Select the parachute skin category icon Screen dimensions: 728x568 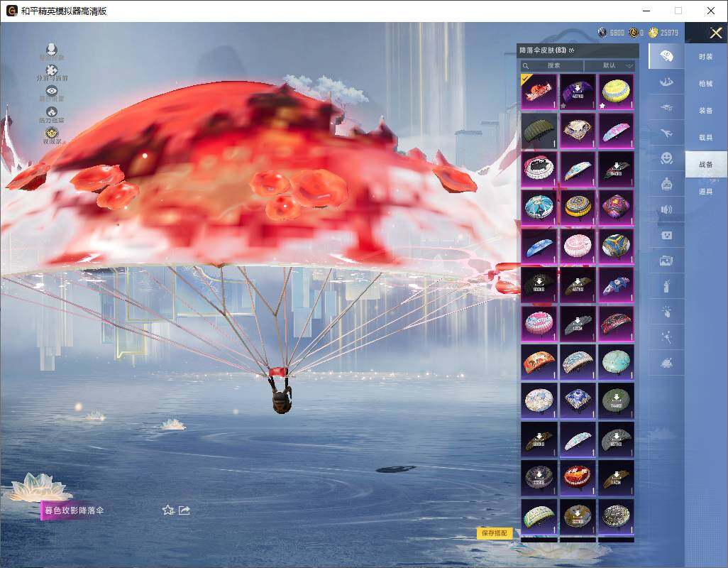(x=667, y=57)
